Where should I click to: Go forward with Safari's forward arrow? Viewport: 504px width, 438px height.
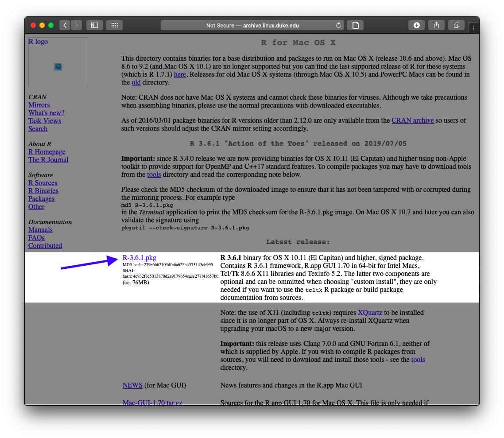(x=76, y=25)
